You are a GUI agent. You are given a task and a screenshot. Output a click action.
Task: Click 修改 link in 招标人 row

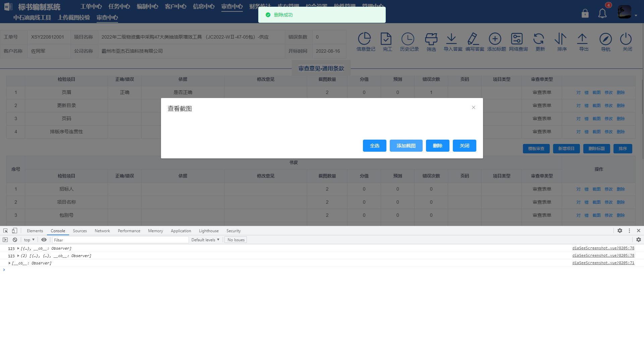tap(608, 189)
